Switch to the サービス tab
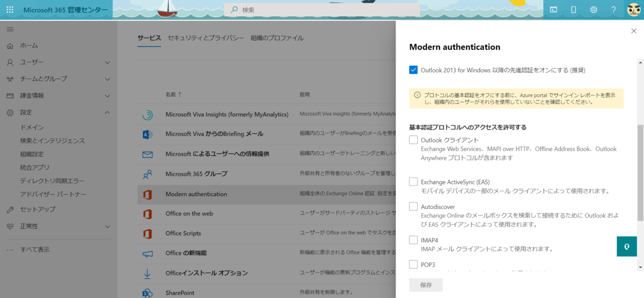 pyautogui.click(x=149, y=38)
